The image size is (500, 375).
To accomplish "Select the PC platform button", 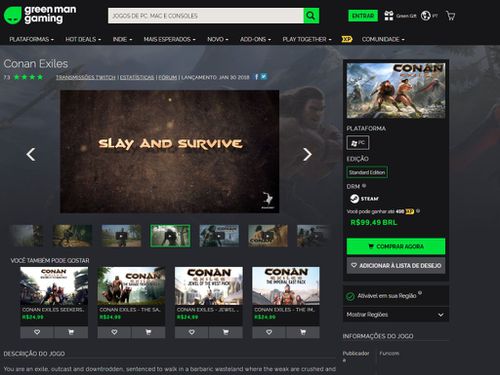I will point(358,143).
